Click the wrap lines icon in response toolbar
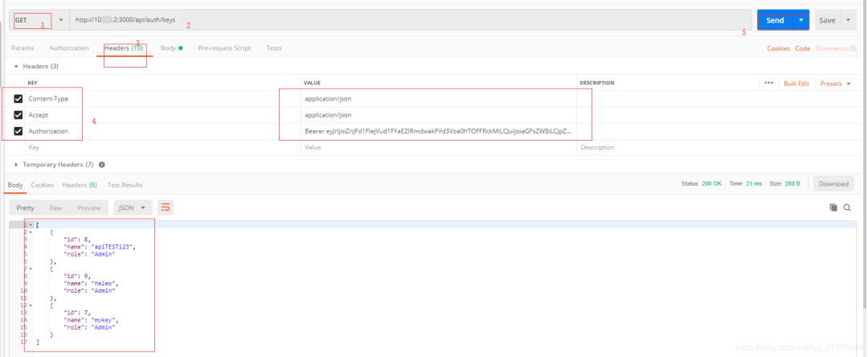The height and width of the screenshot is (357, 868). click(x=165, y=207)
